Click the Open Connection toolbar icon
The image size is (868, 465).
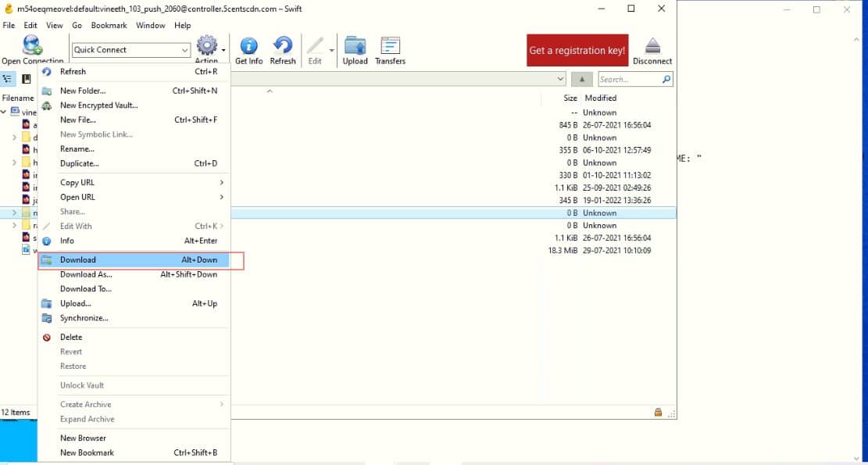coord(31,45)
